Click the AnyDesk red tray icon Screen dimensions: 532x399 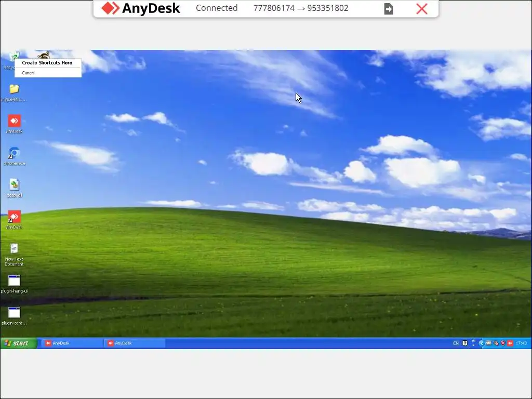tap(510, 343)
